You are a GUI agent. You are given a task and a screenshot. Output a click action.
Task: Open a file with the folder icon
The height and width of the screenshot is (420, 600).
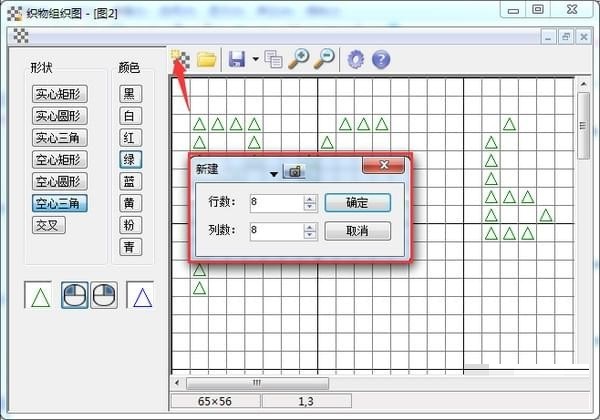click(207, 59)
